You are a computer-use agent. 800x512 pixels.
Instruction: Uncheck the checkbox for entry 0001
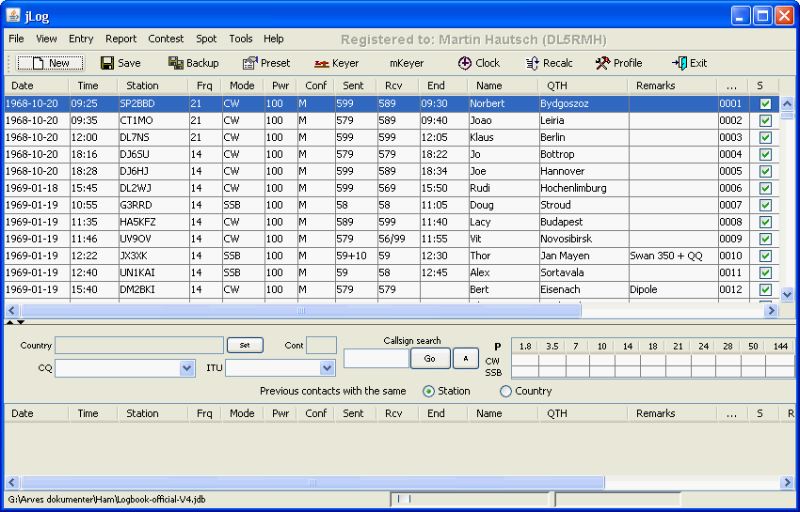pos(765,104)
